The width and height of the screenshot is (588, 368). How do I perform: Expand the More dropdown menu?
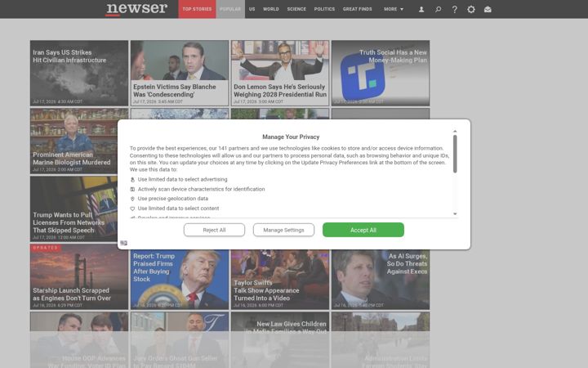(x=394, y=9)
